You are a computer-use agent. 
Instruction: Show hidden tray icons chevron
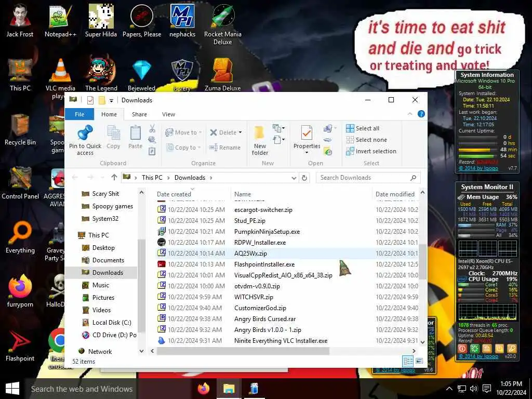pyautogui.click(x=449, y=389)
